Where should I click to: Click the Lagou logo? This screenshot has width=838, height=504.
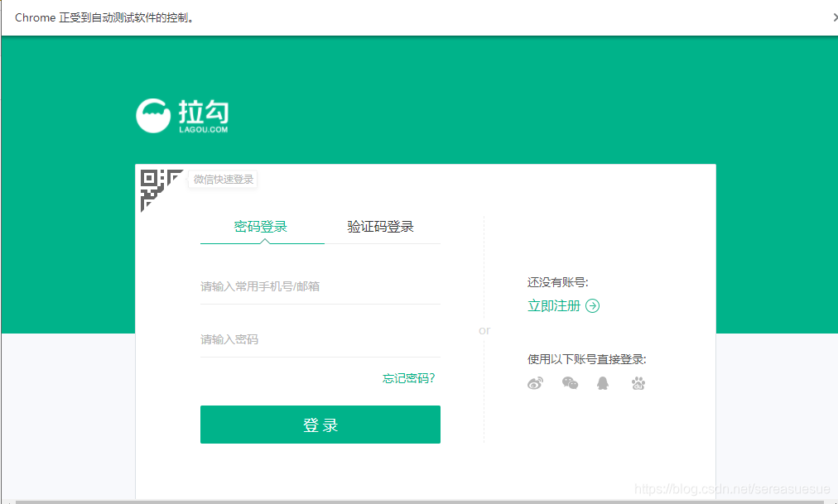click(x=181, y=115)
